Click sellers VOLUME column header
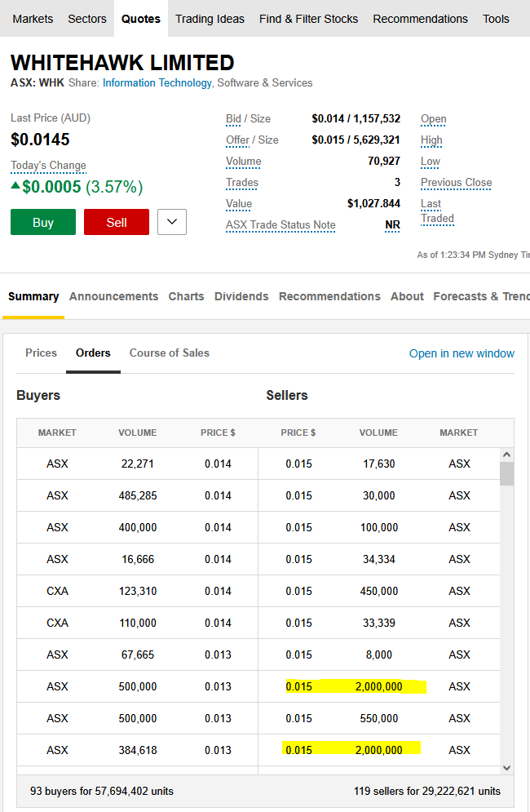The height and width of the screenshot is (812, 530). click(x=378, y=433)
